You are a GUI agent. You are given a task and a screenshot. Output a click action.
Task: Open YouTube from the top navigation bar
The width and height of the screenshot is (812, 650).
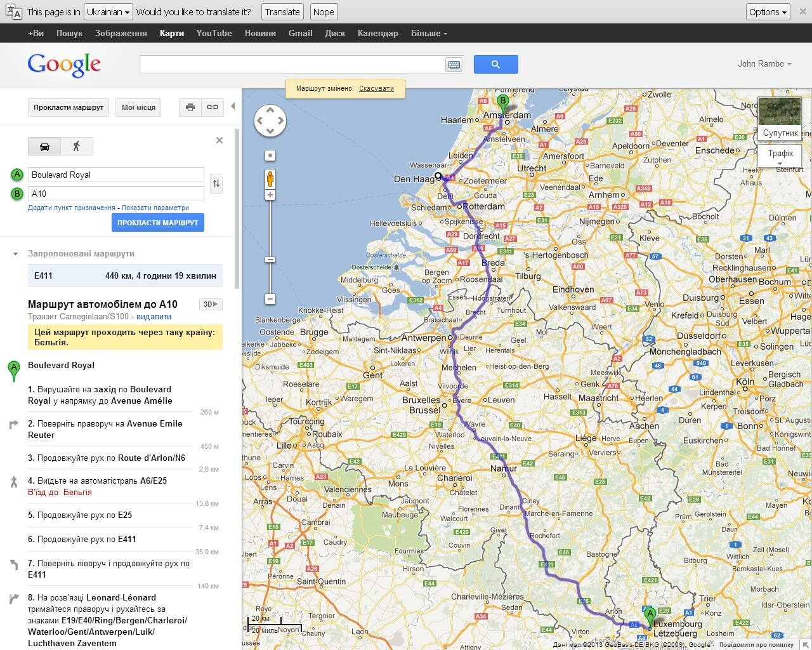214,33
